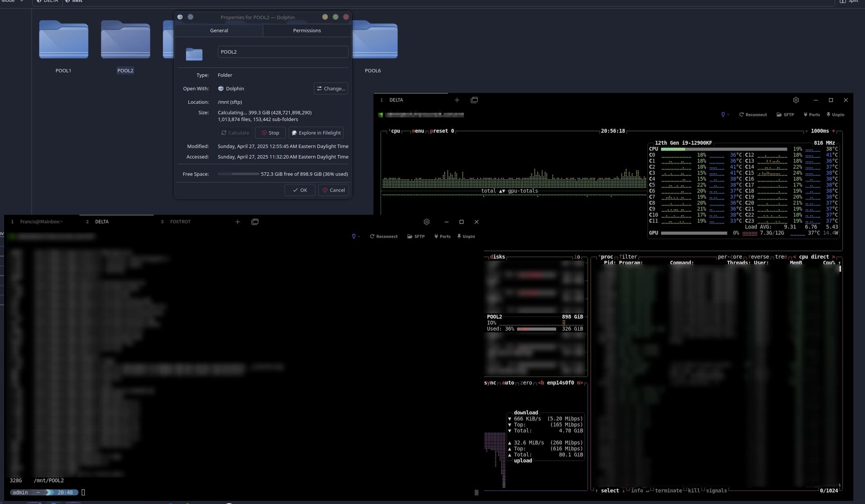Switch to the DELTA tab in lower terminal
Image resolution: width=865 pixels, height=504 pixels.
[116, 222]
